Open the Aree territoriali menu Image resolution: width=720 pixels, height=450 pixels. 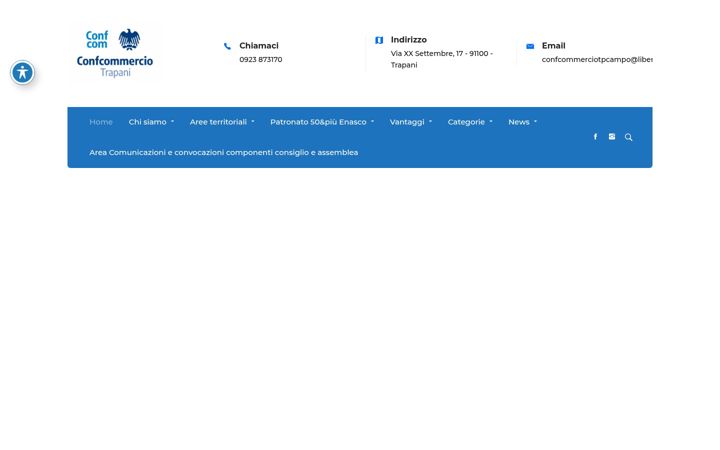[x=218, y=122]
